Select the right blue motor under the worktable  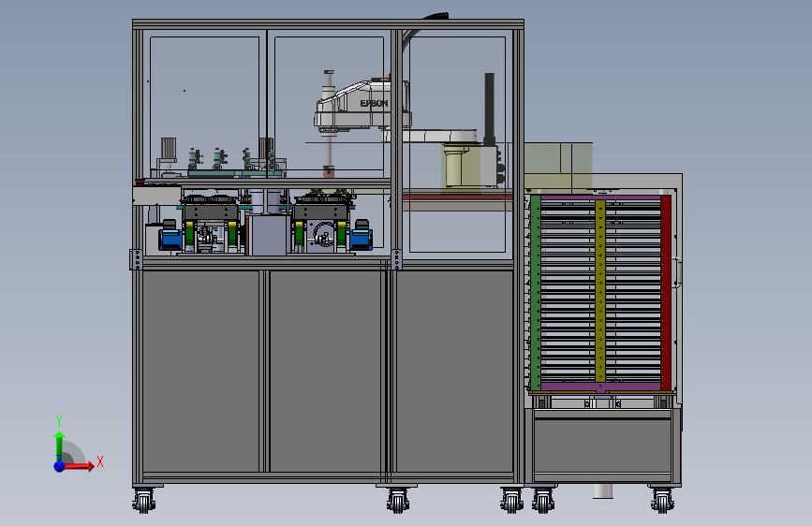coord(361,239)
